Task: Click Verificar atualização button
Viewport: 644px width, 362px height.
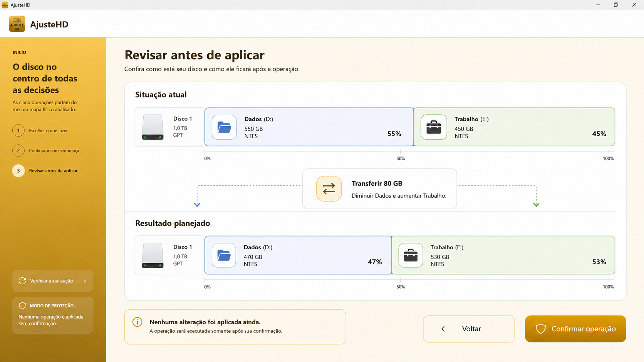Action: pos(53,281)
